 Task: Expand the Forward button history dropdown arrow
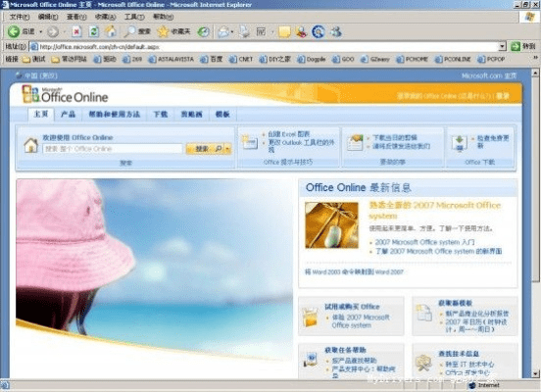click(x=64, y=31)
